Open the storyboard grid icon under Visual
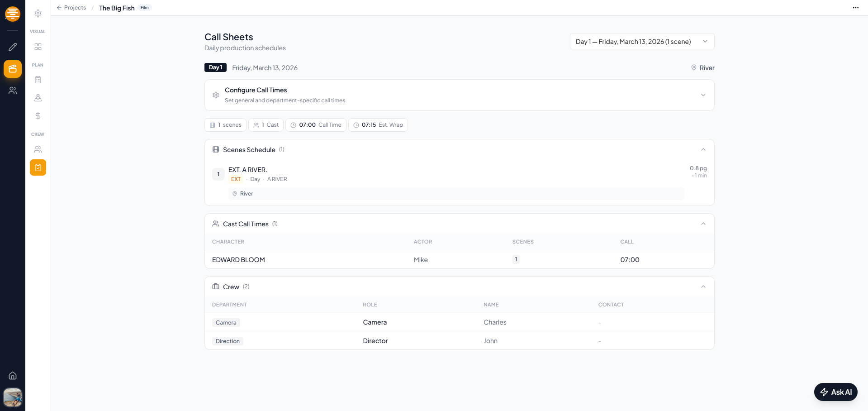Viewport: 868px width, 411px height. (38, 47)
